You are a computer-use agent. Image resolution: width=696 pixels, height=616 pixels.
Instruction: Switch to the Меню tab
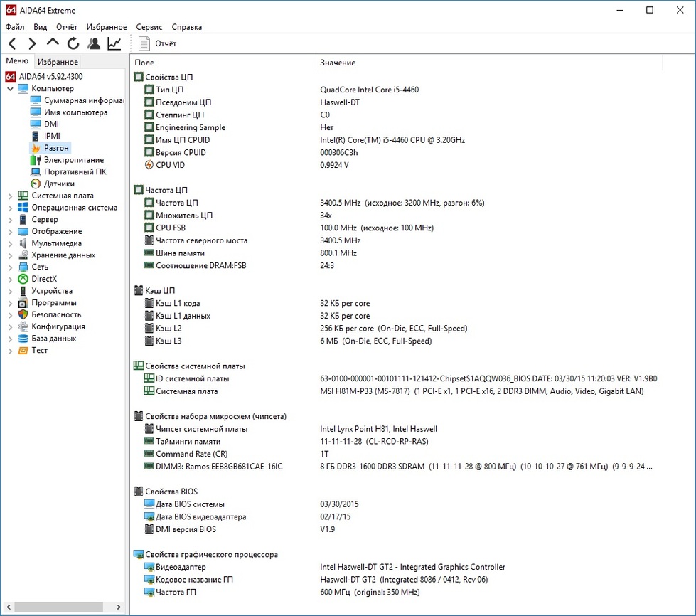tap(17, 61)
